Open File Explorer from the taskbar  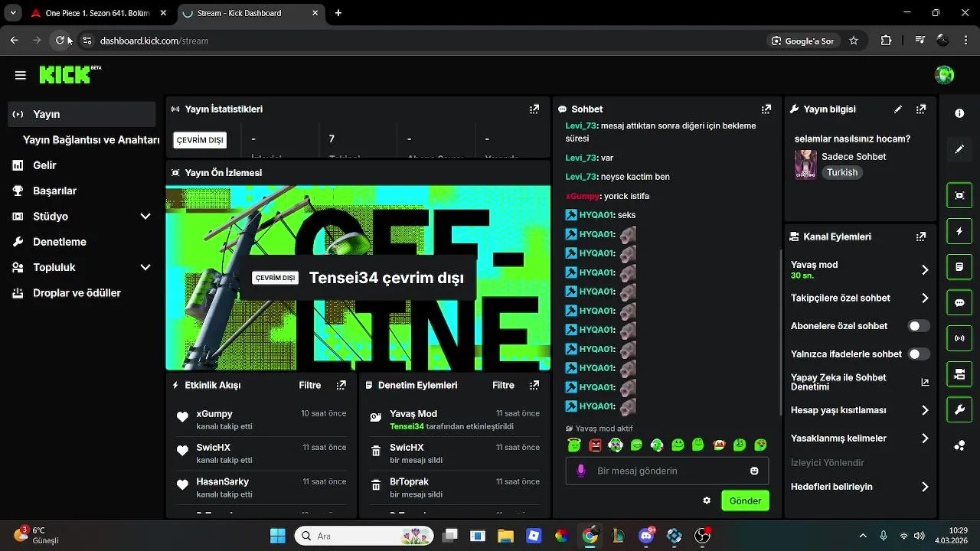tap(505, 536)
